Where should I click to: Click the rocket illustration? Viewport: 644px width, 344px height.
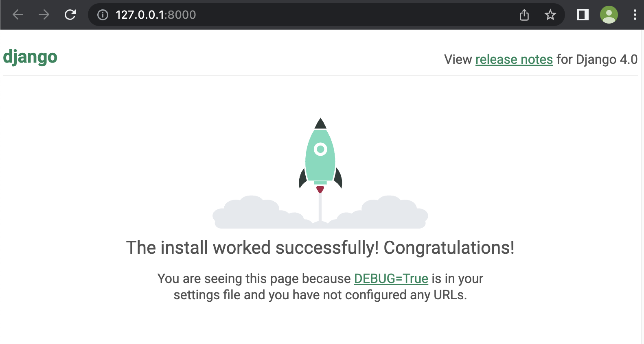(320, 173)
